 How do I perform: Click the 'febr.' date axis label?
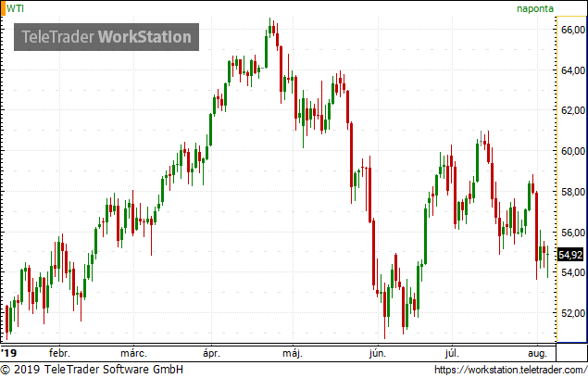[x=59, y=353]
